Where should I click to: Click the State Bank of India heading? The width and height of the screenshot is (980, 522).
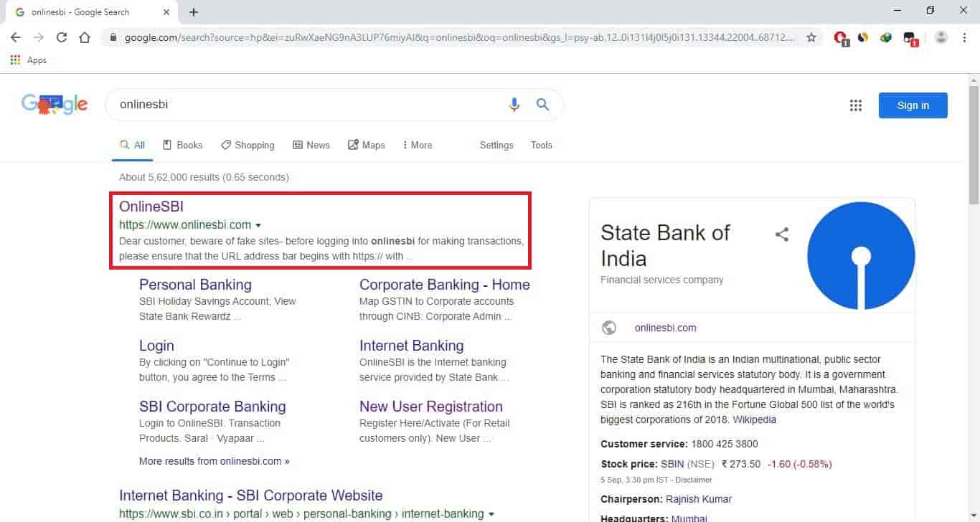point(665,245)
